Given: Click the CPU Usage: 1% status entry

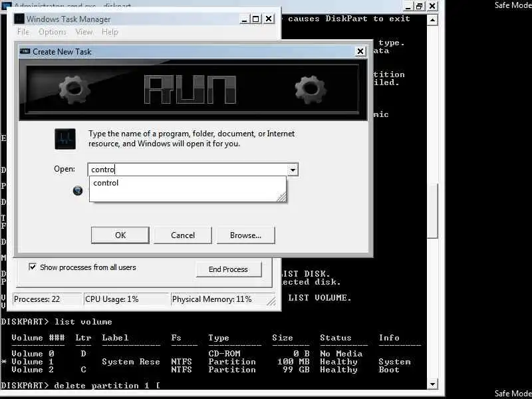Looking at the screenshot, I should 126,299.
